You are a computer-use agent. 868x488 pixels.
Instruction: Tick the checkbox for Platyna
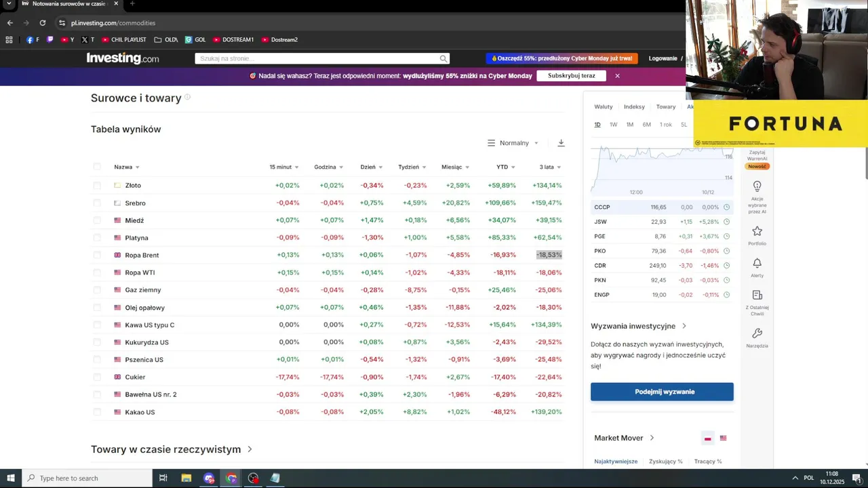[97, 238]
